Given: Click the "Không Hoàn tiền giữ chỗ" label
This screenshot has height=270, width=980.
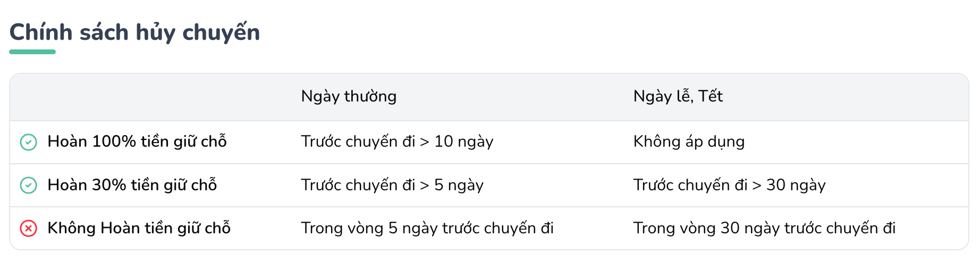Looking at the screenshot, I should 139,228.
